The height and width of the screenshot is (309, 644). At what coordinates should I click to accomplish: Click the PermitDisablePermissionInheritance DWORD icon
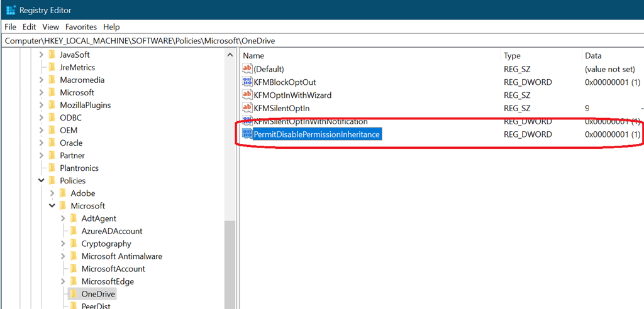click(247, 134)
